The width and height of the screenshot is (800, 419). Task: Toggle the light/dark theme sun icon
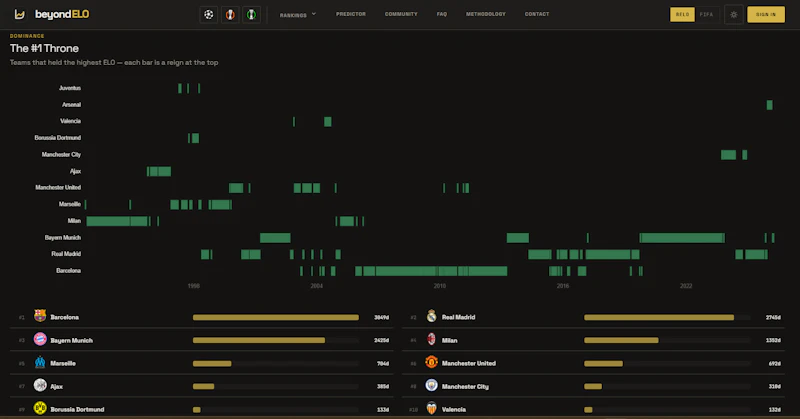click(734, 14)
